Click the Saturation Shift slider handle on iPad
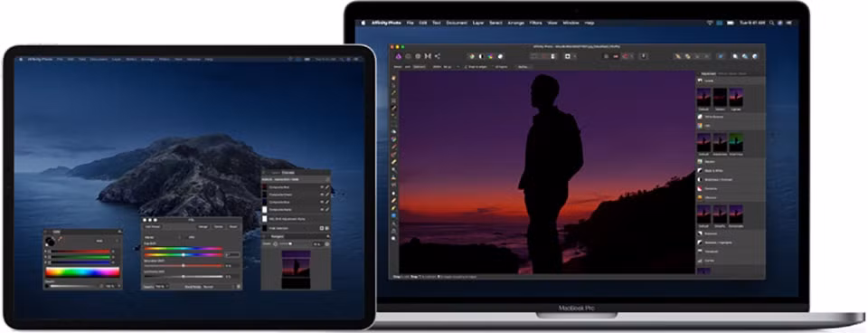 (184, 265)
